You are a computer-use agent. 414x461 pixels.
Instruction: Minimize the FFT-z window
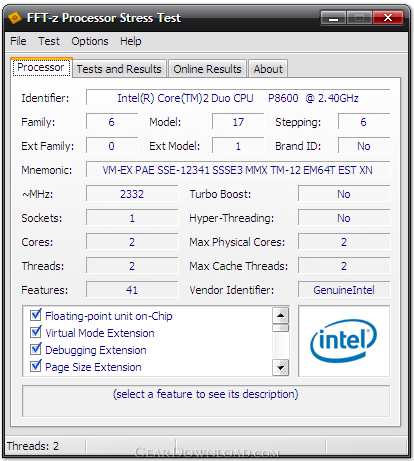tap(334, 18)
